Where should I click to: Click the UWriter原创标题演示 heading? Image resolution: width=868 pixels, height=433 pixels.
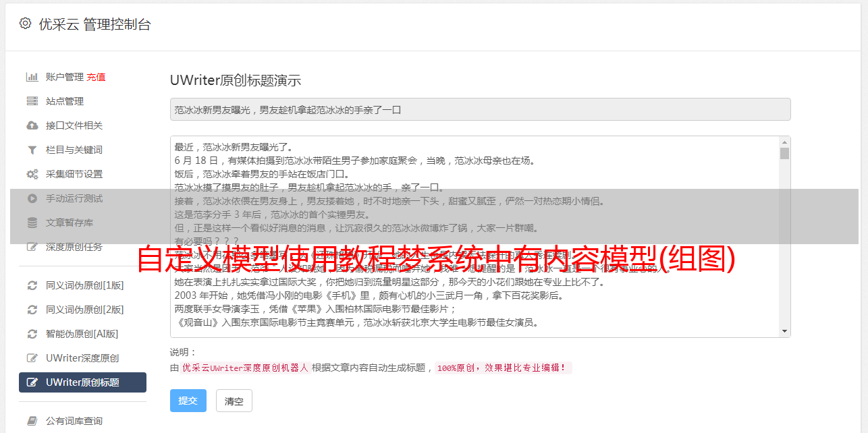pyautogui.click(x=236, y=80)
